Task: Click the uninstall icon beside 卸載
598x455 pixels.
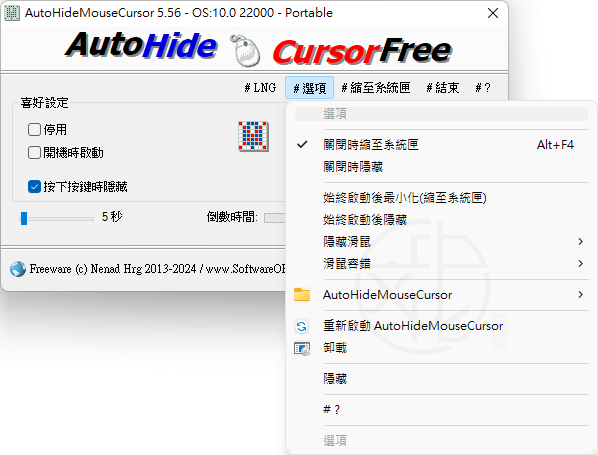Action: 302,348
